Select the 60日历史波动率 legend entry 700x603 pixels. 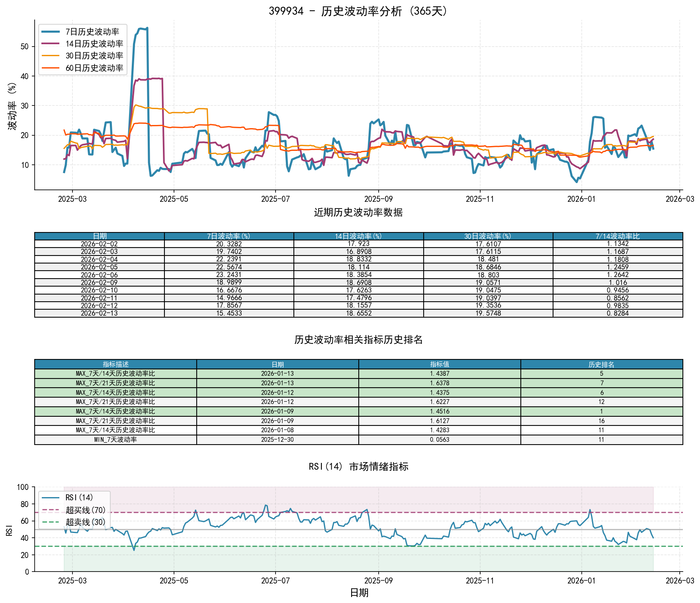coord(94,68)
